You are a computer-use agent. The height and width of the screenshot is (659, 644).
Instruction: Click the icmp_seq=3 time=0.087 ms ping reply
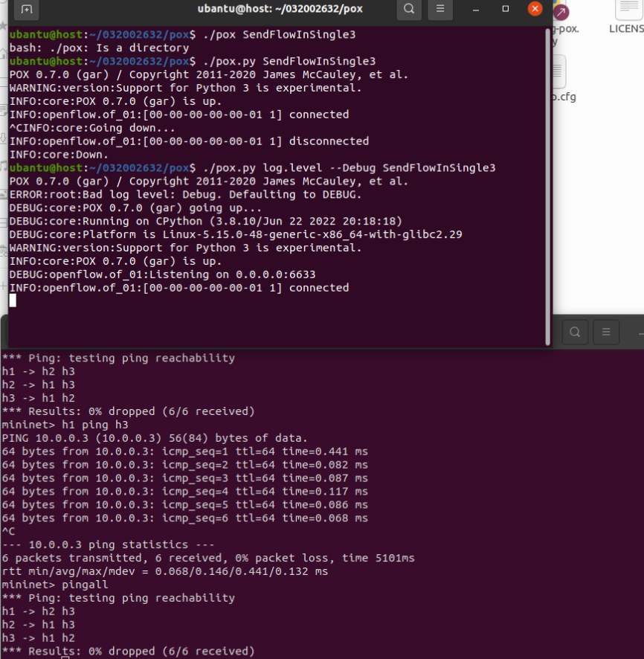coord(185,478)
